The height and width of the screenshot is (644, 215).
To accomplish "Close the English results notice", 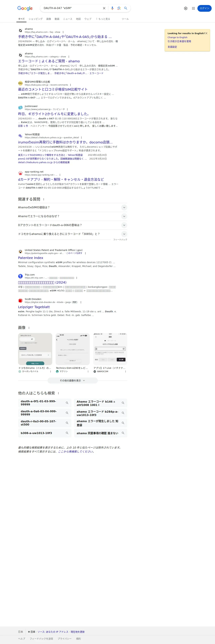I will point(206,33).
